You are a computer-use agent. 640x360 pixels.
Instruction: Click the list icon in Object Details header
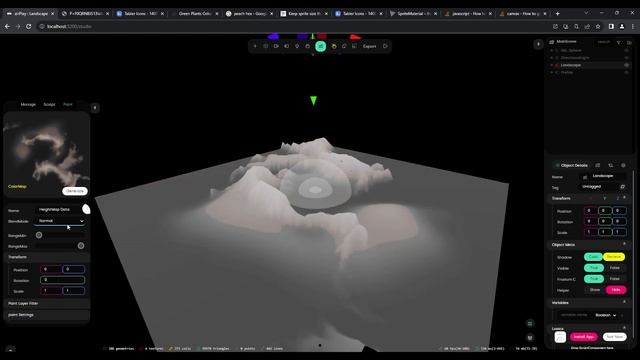pyautogui.click(x=598, y=165)
